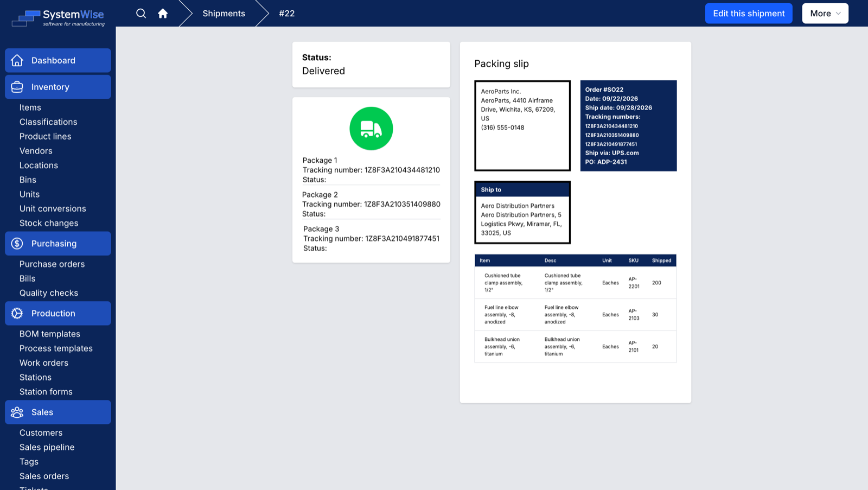The height and width of the screenshot is (490, 868).
Task: Open BOM templates
Action: click(x=50, y=334)
